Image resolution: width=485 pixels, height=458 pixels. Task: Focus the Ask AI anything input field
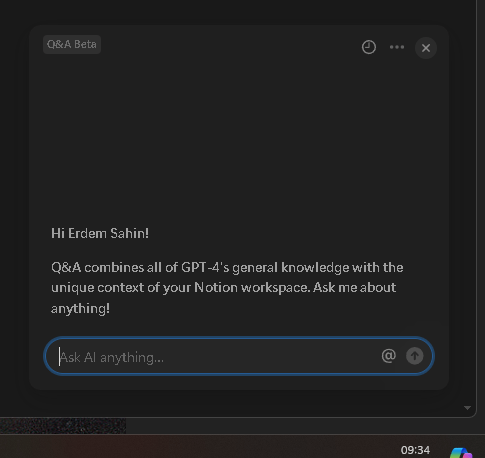pyautogui.click(x=239, y=356)
